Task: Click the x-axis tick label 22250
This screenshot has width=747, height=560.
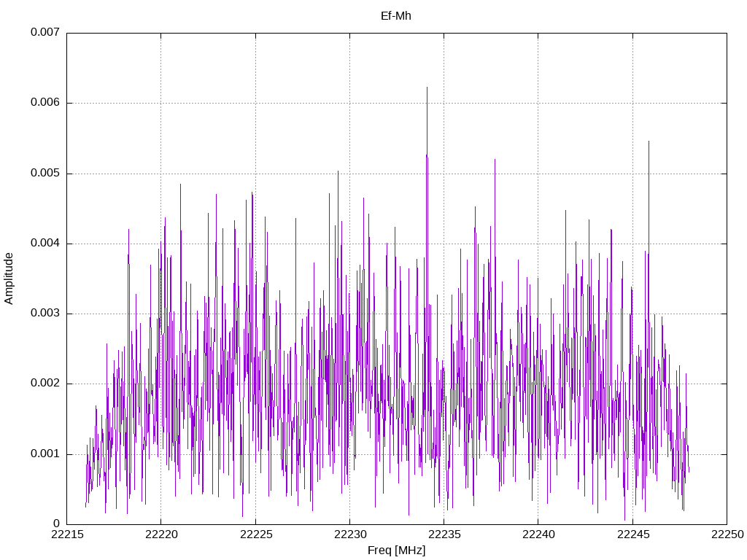Action: [727, 534]
